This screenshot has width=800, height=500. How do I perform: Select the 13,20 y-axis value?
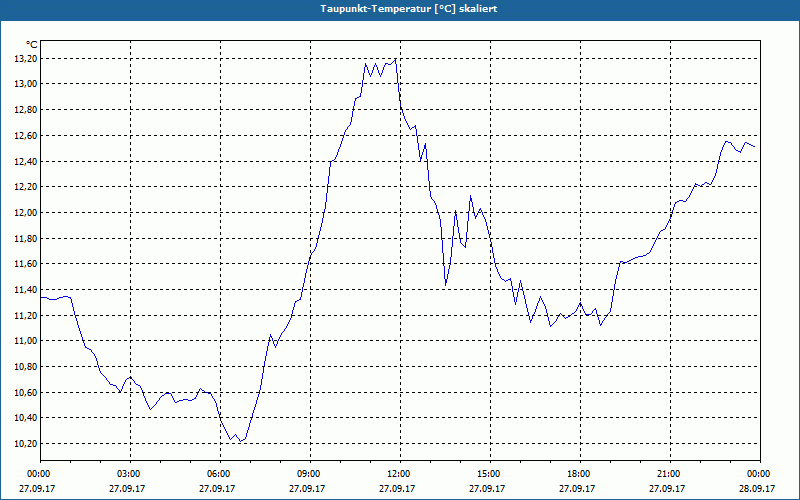tap(25, 59)
